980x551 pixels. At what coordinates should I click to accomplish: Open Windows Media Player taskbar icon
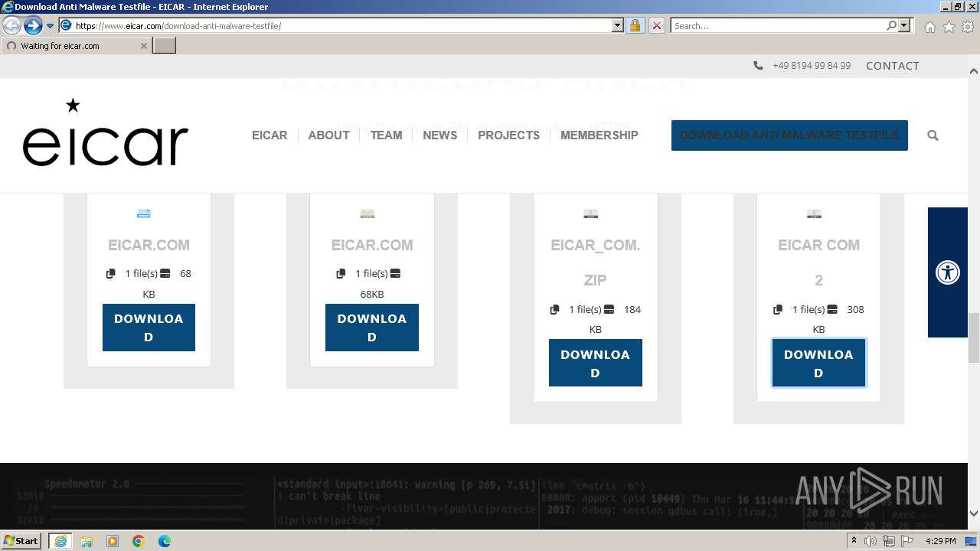[113, 541]
